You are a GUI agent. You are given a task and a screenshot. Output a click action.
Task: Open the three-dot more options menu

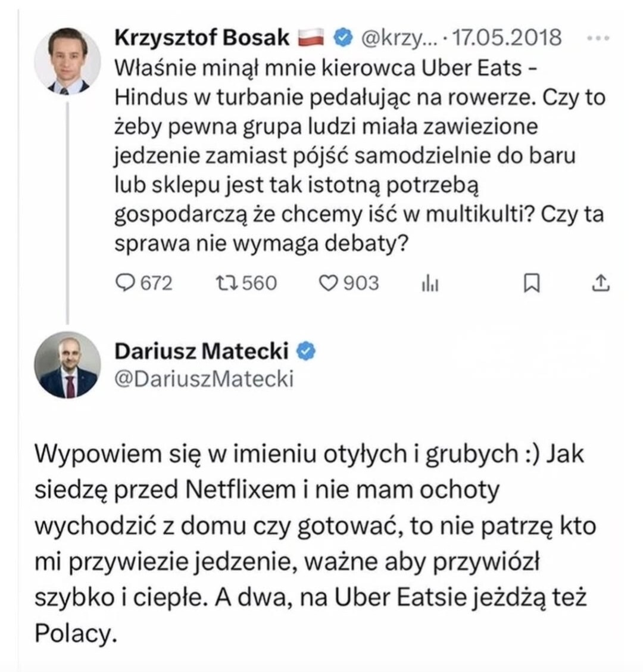pos(597,38)
